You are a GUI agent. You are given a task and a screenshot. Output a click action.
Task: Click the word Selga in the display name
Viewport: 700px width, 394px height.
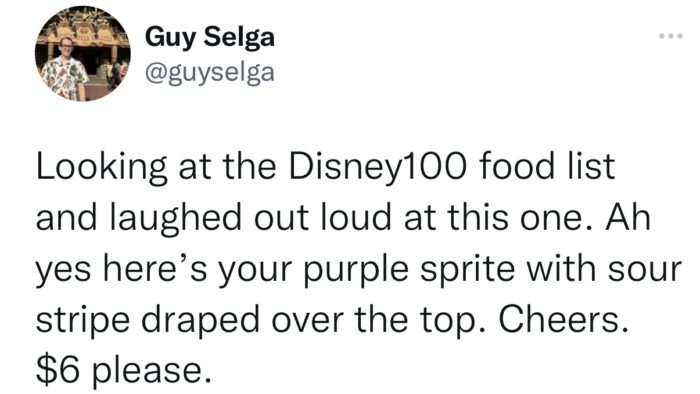[x=239, y=37]
